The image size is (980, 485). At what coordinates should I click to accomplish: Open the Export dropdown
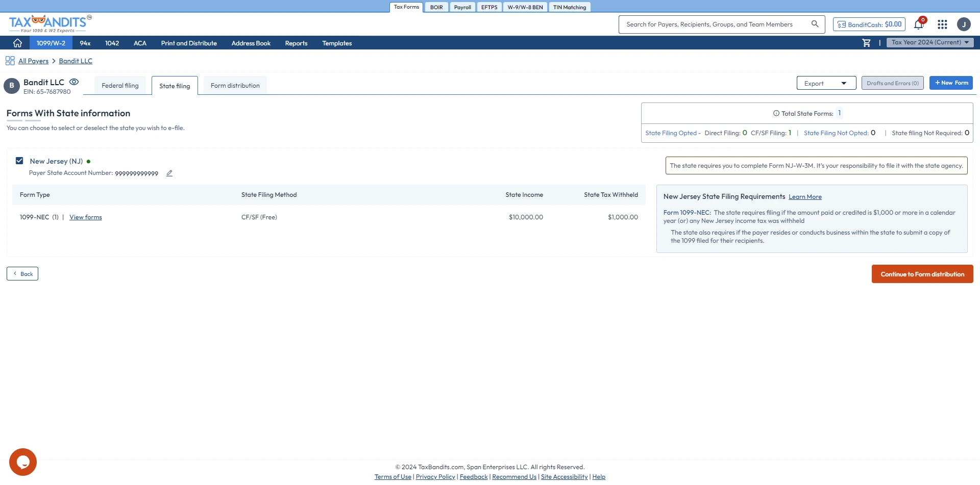tap(826, 83)
